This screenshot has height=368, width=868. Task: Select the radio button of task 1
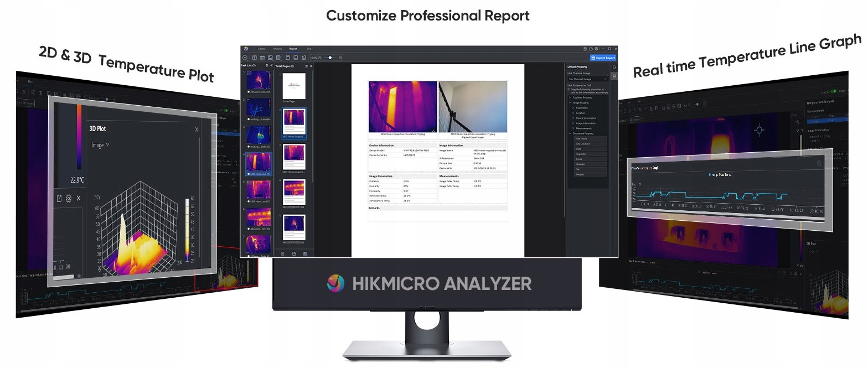click(x=248, y=92)
